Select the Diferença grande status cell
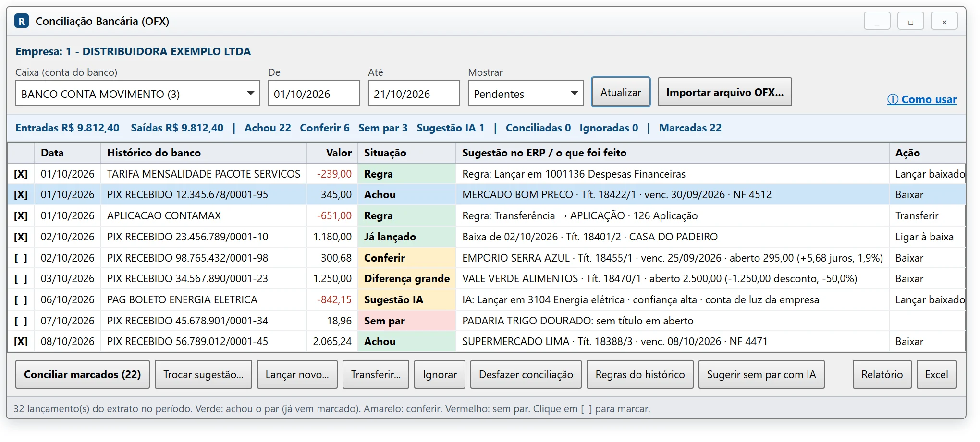This screenshot has width=980, height=442. click(x=407, y=279)
